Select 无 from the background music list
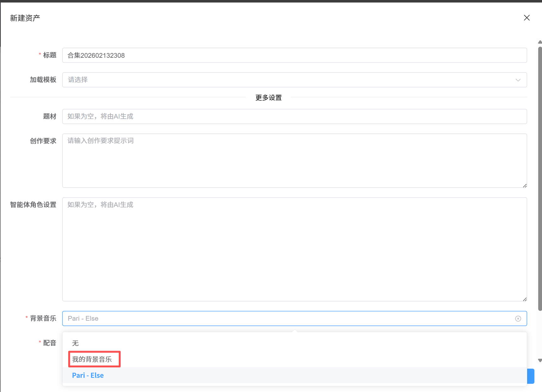The width and height of the screenshot is (542, 392). [x=75, y=343]
